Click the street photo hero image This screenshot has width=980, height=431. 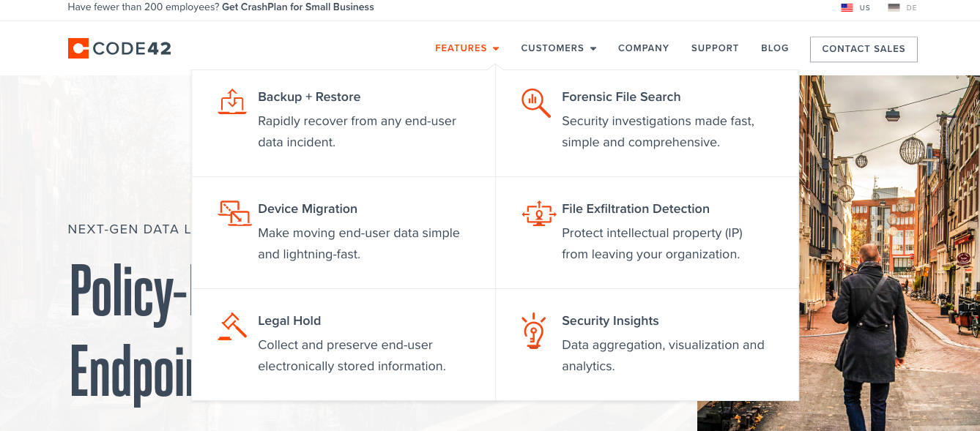pyautogui.click(x=889, y=252)
